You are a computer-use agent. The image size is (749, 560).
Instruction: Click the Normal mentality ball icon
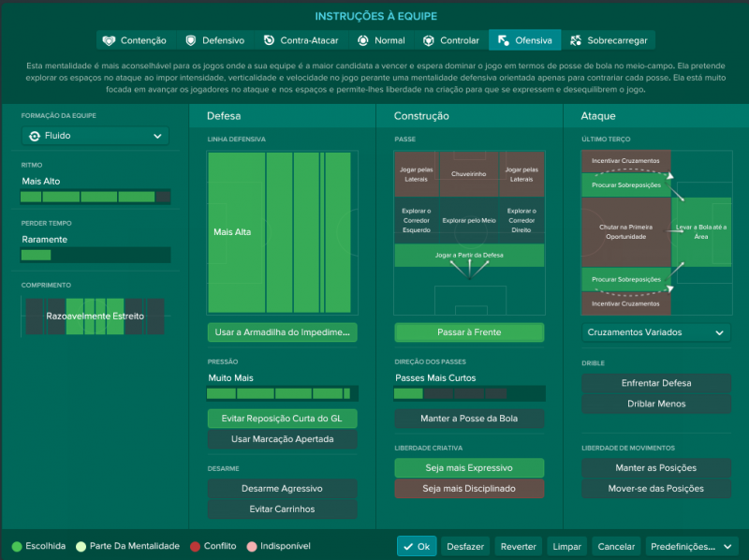click(x=363, y=40)
